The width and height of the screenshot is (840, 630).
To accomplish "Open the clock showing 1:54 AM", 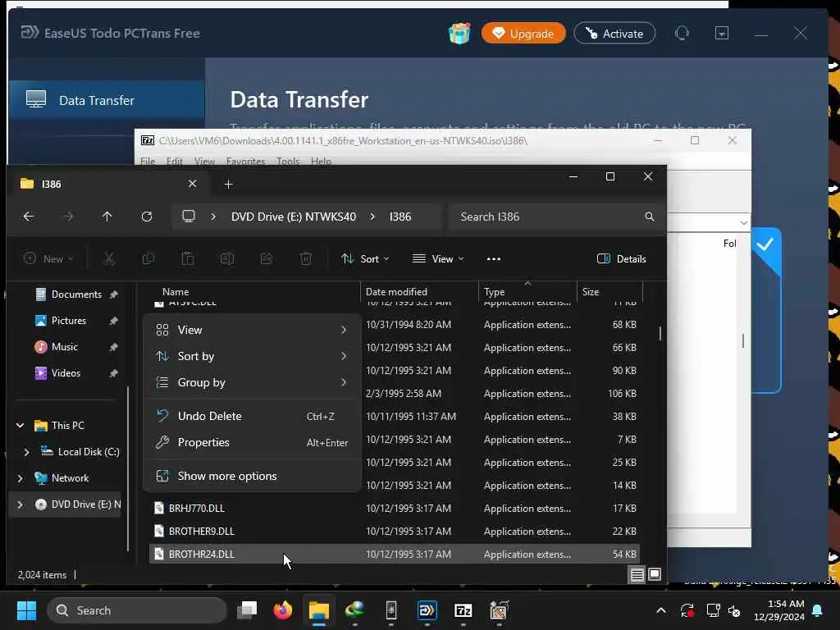I will pyautogui.click(x=779, y=610).
